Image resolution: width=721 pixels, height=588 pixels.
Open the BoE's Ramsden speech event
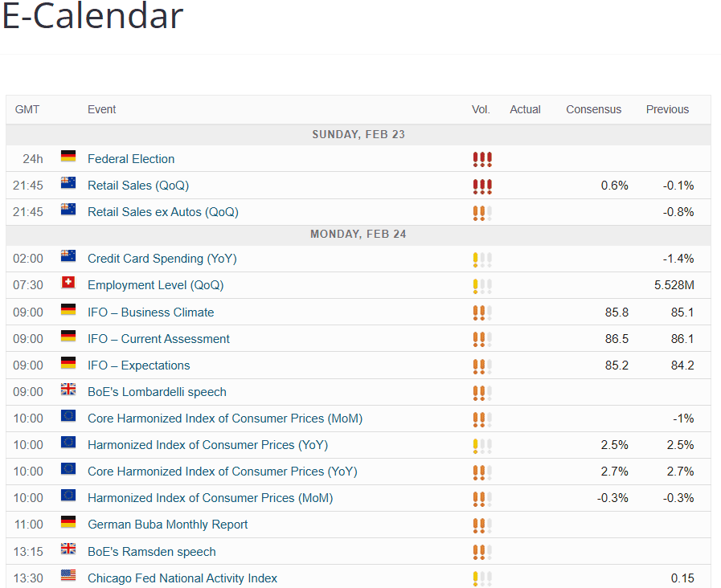click(151, 552)
